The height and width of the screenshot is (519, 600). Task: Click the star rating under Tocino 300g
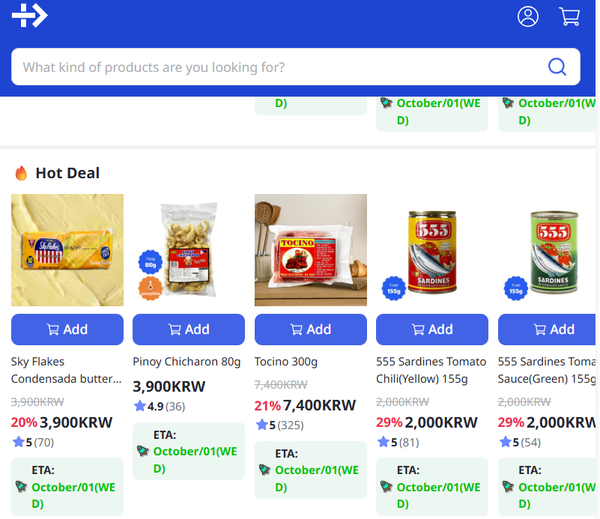[x=262, y=425]
